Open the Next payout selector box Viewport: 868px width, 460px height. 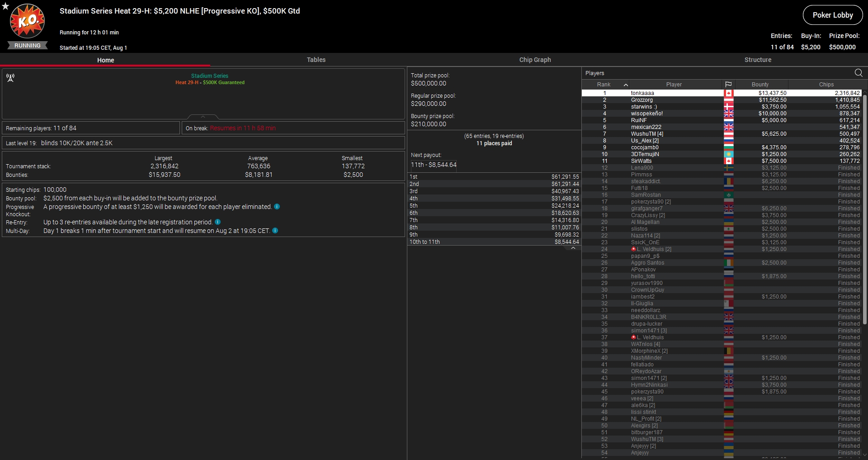[x=434, y=165]
